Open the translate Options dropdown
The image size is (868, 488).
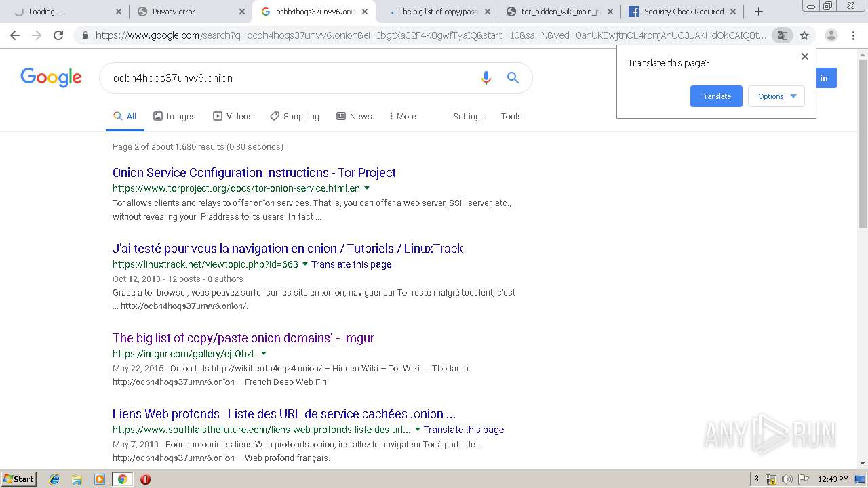coord(776,96)
